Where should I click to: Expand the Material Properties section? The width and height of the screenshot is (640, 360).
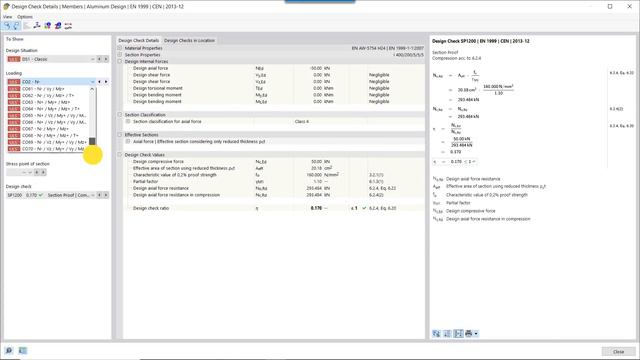click(x=120, y=48)
